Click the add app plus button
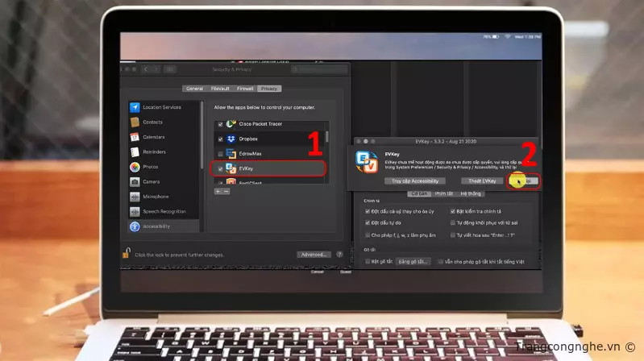Screen dimensions: 644x361 point(218,191)
